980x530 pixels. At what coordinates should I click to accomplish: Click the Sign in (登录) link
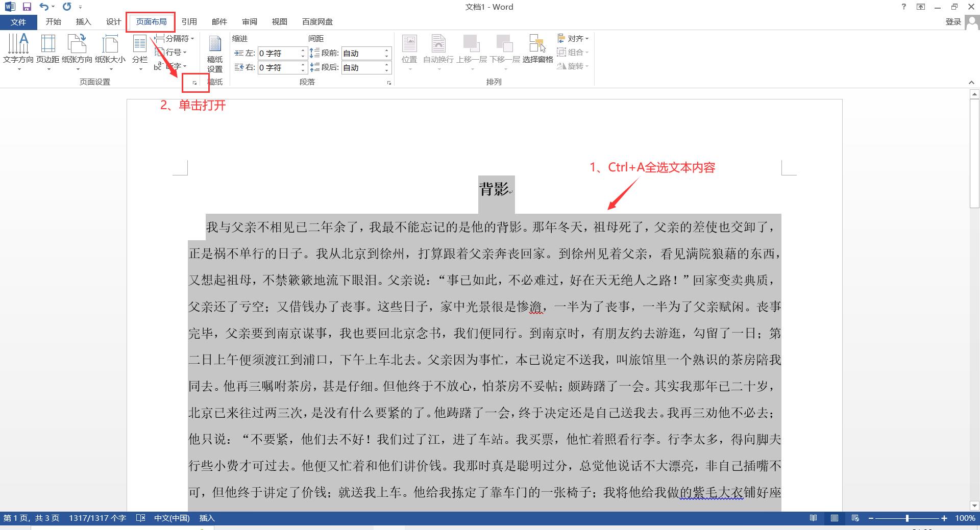coord(953,22)
